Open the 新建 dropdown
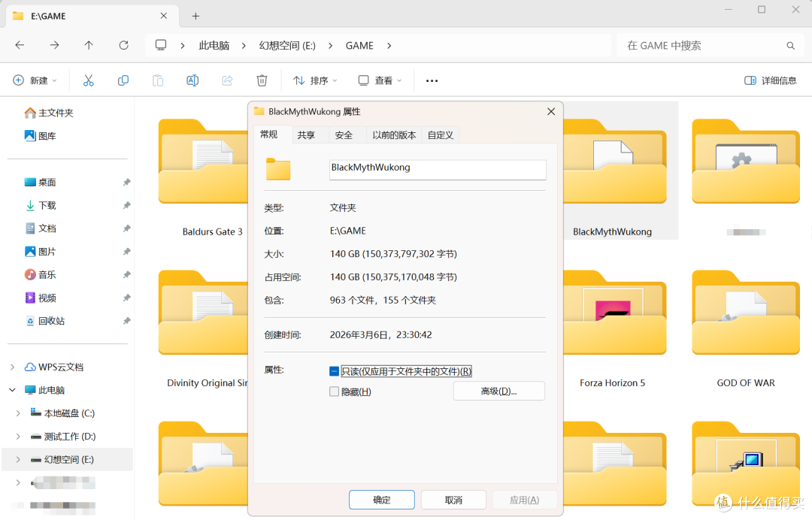The height and width of the screenshot is (520, 812). point(35,80)
